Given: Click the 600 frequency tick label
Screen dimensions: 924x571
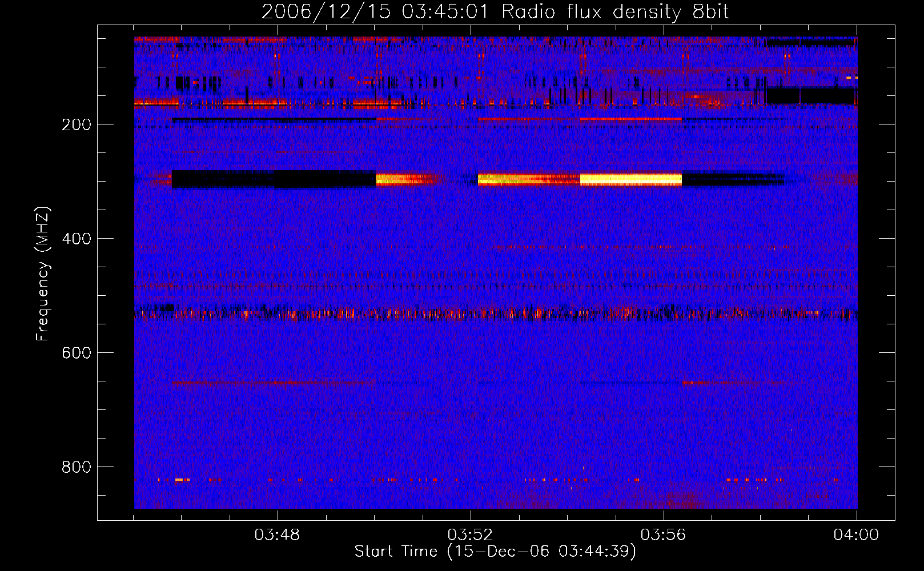Looking at the screenshot, I should tap(77, 353).
